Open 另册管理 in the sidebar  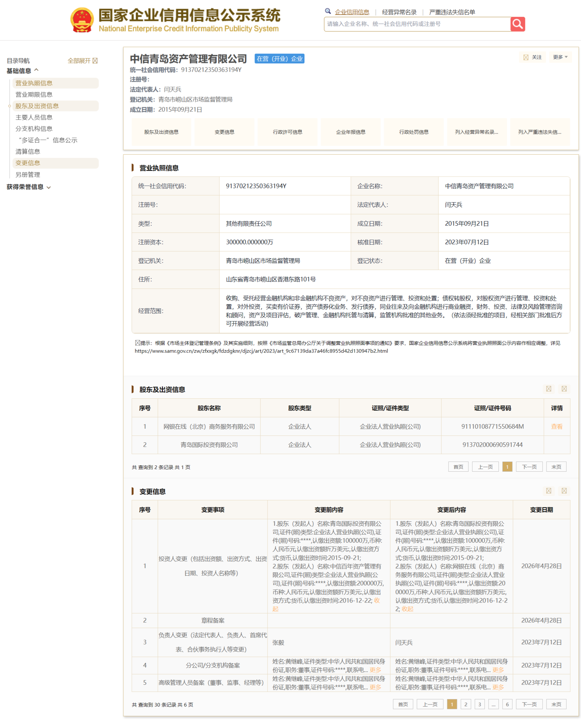pyautogui.click(x=28, y=175)
